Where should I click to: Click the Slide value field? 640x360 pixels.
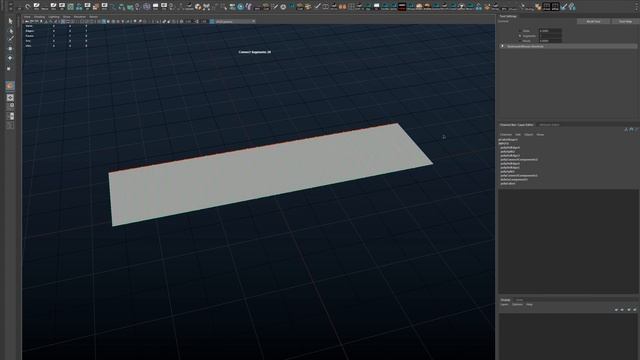[x=550, y=31]
